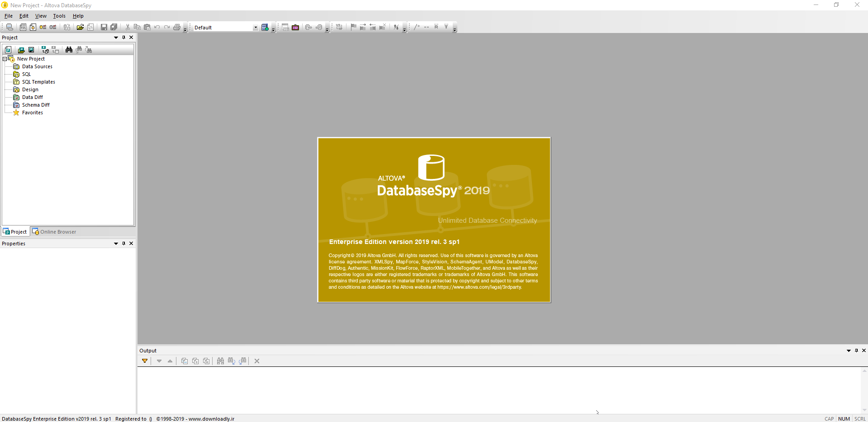Click the Previous up-arrow in Output toolbar
The height and width of the screenshot is (422, 868).
[170, 361]
